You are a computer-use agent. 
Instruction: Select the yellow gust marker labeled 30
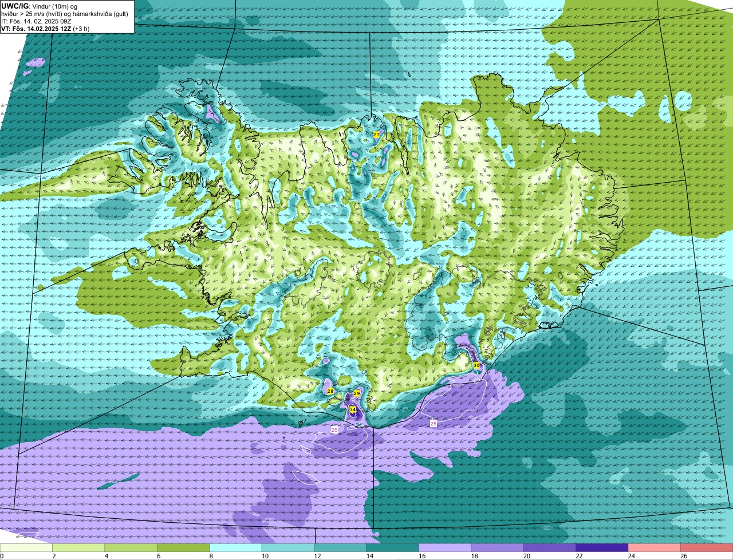click(476, 365)
